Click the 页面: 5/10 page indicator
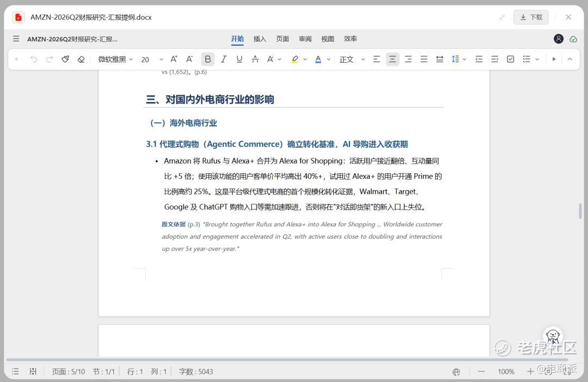588x382 pixels. click(68, 372)
